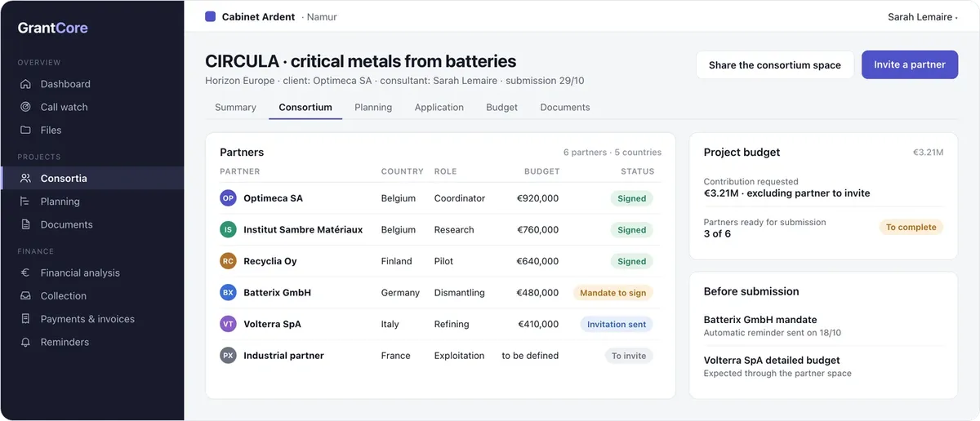This screenshot has width=980, height=421.
Task: Click the €410,000 budget cell
Action: click(538, 324)
